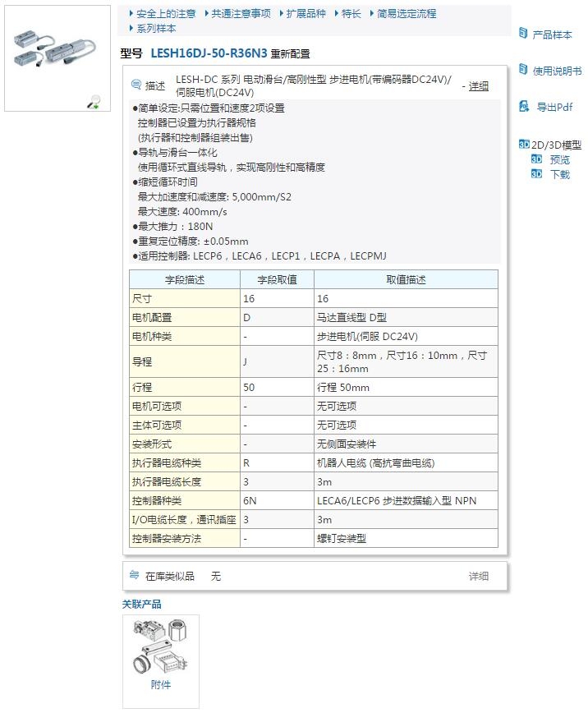Image resolution: width=588 pixels, height=713 pixels.
Task: Click the 取值描述 column header
Action: point(406,279)
